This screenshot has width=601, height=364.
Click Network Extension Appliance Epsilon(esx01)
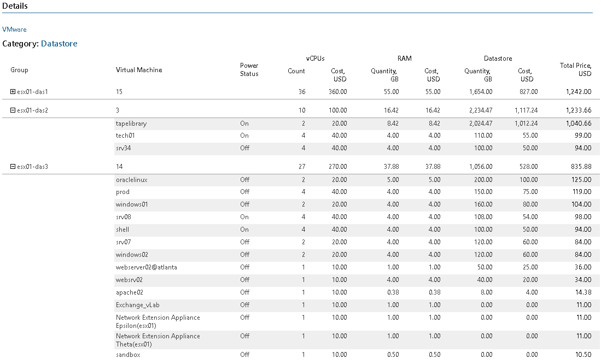tap(158, 321)
